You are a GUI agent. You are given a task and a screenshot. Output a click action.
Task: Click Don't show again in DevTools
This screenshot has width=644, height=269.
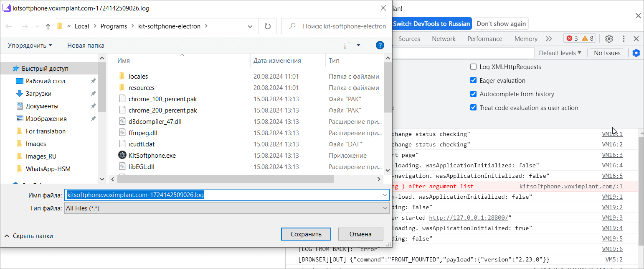(501, 24)
